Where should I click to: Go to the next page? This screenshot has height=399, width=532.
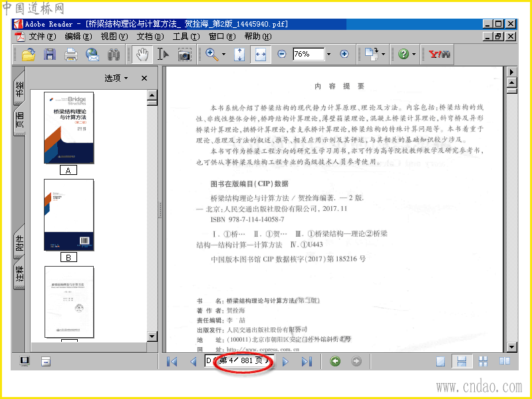click(x=285, y=362)
